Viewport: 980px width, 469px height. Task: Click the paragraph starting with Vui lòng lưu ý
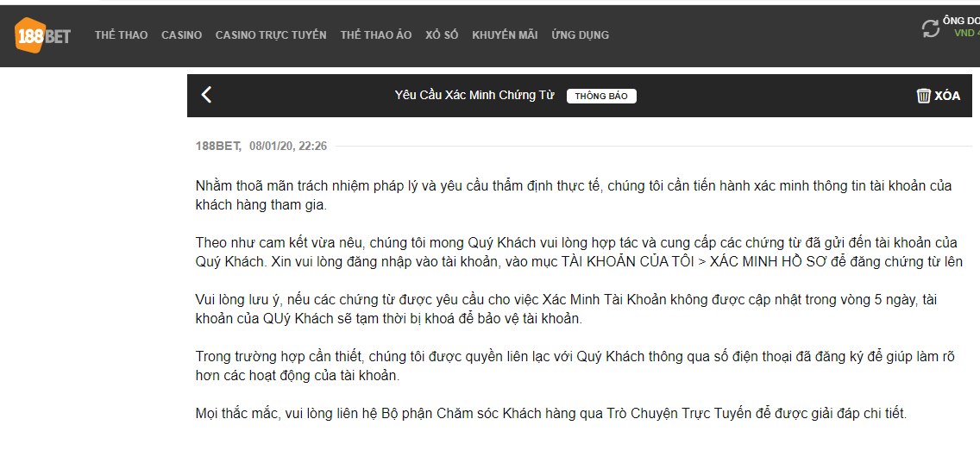(566, 309)
